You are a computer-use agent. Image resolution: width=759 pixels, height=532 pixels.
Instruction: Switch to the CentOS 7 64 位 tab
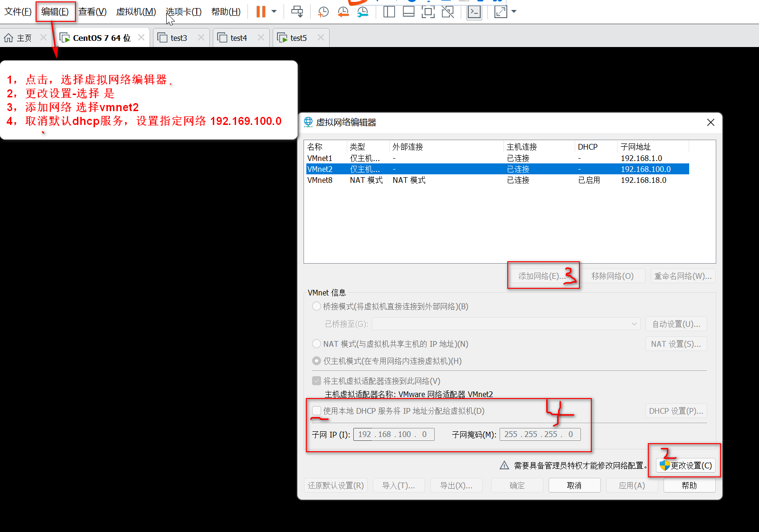tap(101, 38)
